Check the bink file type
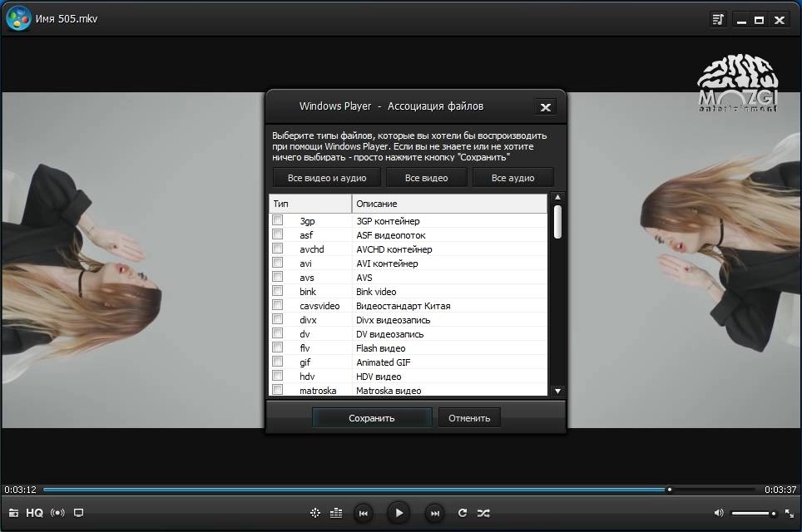The height and width of the screenshot is (532, 802). 277,291
